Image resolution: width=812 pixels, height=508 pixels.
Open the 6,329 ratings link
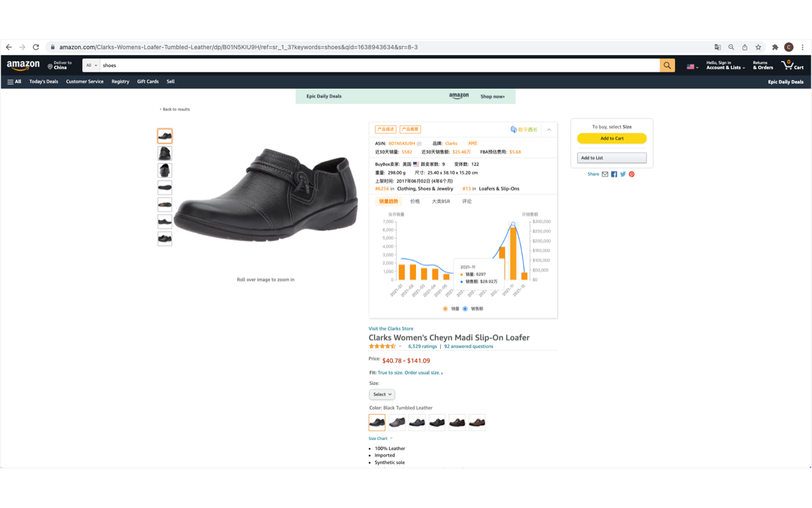422,347
